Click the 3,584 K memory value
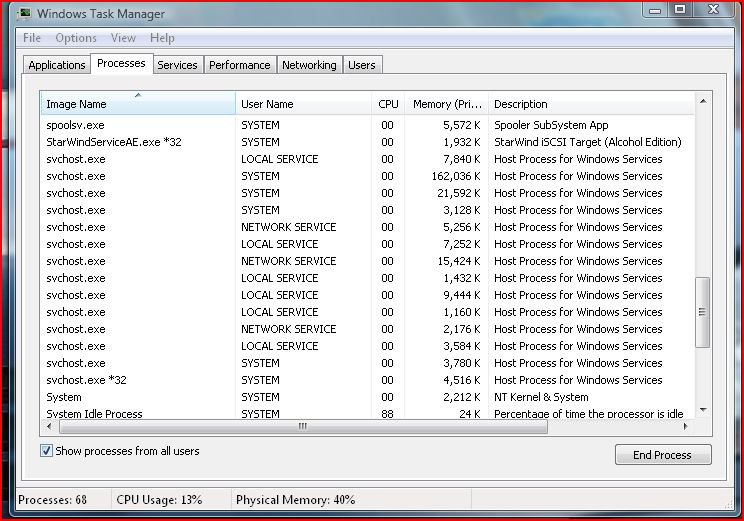 462,346
